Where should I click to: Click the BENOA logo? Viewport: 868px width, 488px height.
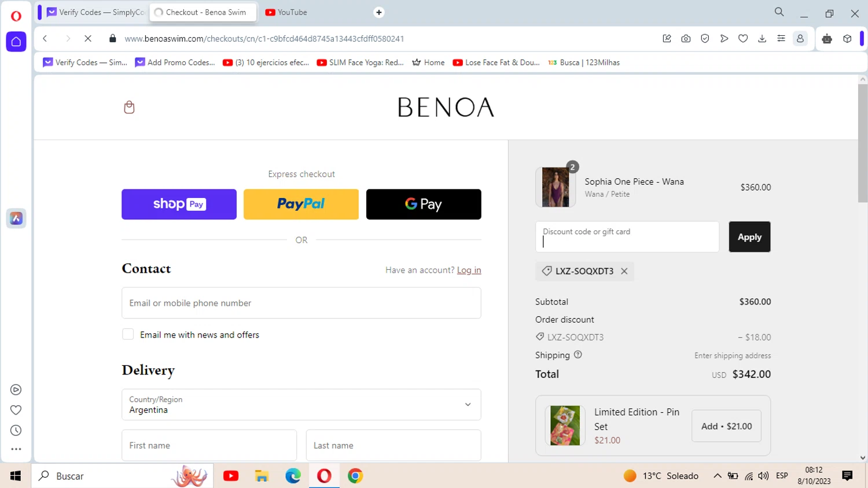(446, 107)
